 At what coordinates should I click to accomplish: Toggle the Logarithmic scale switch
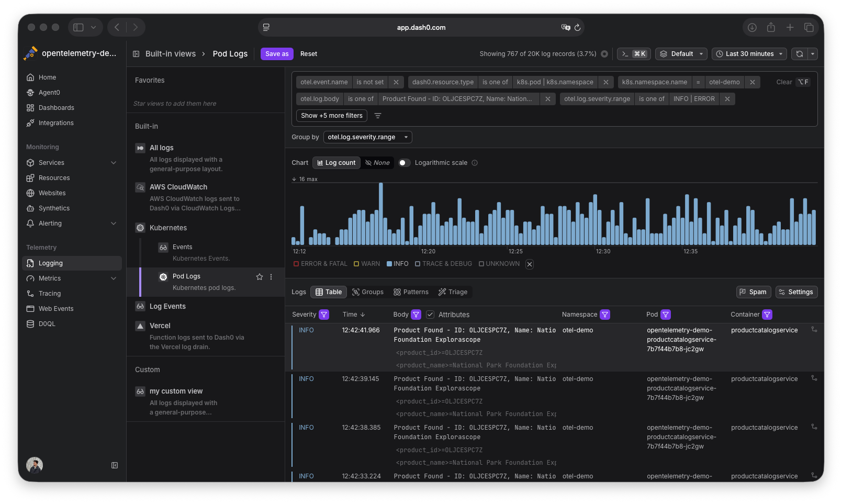tap(404, 163)
